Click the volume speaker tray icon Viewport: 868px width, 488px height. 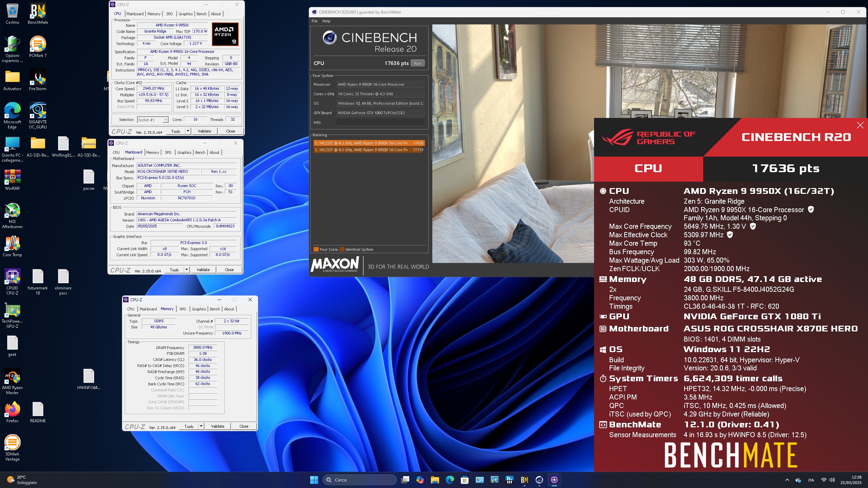[832, 480]
